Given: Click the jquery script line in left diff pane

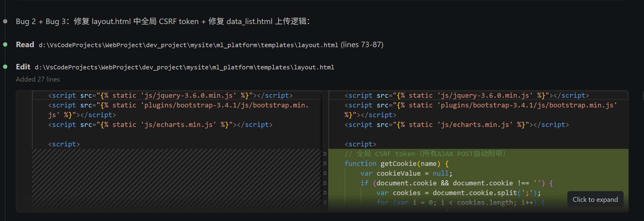Looking at the screenshot, I should click(x=170, y=96).
